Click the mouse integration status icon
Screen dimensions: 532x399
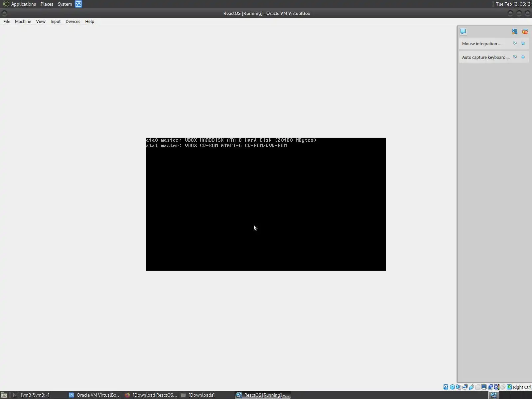coord(503,387)
